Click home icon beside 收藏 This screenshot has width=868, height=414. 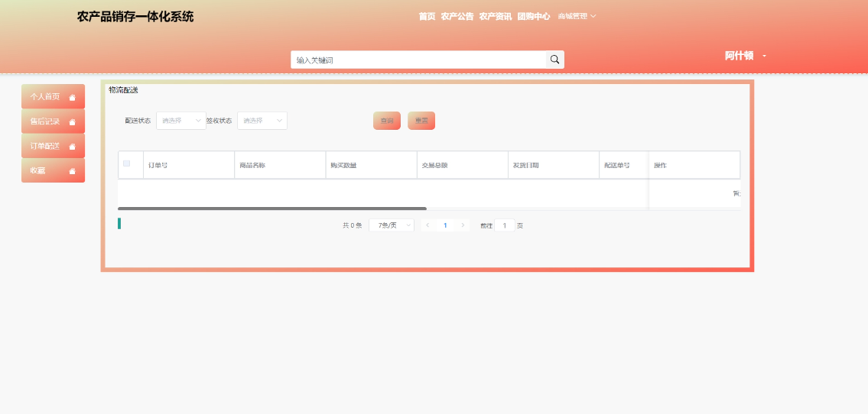[72, 171]
